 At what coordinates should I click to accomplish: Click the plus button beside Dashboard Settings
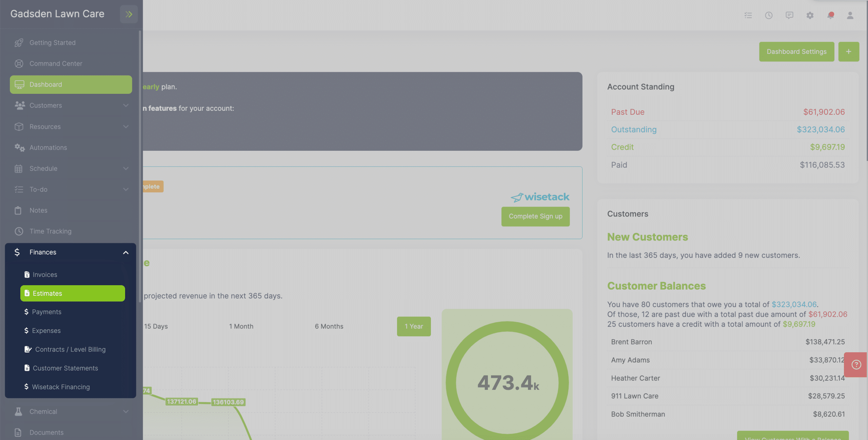(x=849, y=51)
